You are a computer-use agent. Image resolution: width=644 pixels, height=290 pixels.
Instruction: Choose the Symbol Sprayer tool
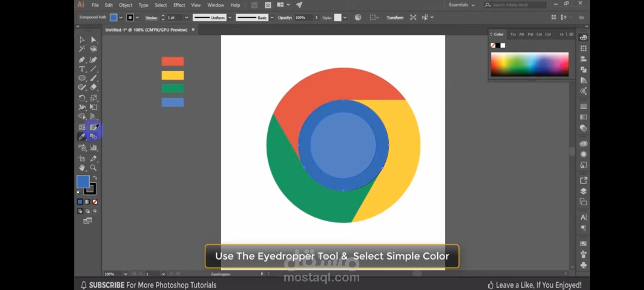[82, 147]
